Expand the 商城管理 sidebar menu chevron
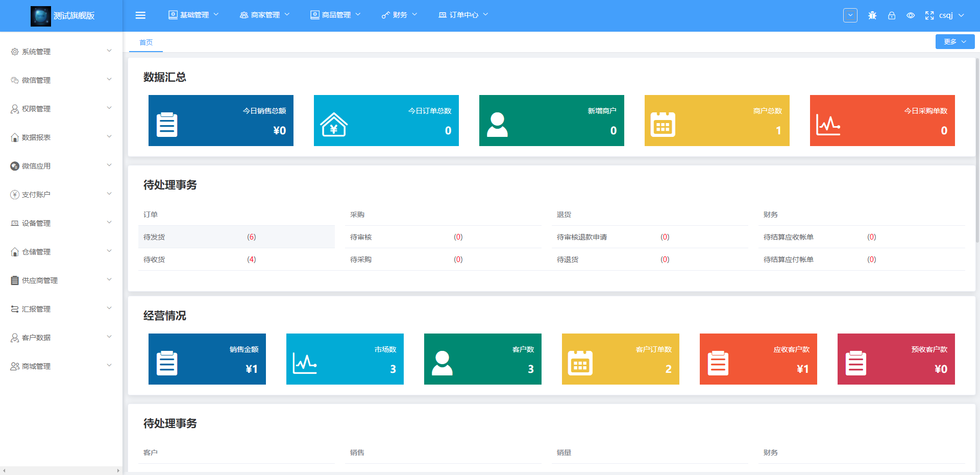Viewport: 980px width, 475px height. pos(109,365)
